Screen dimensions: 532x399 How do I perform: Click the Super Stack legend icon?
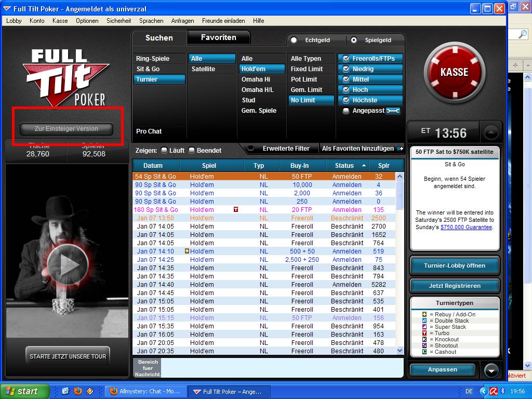click(424, 327)
